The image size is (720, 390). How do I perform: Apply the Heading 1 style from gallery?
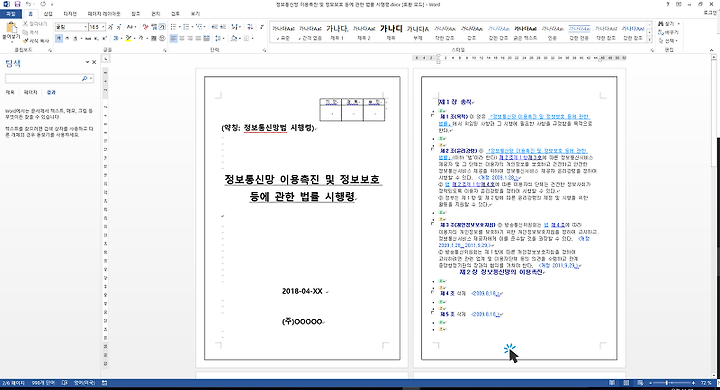pos(337,32)
